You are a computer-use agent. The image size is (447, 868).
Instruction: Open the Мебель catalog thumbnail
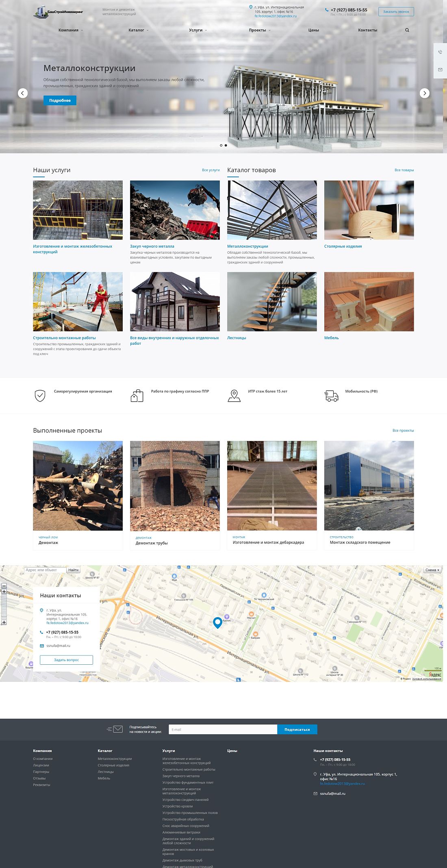pyautogui.click(x=369, y=302)
